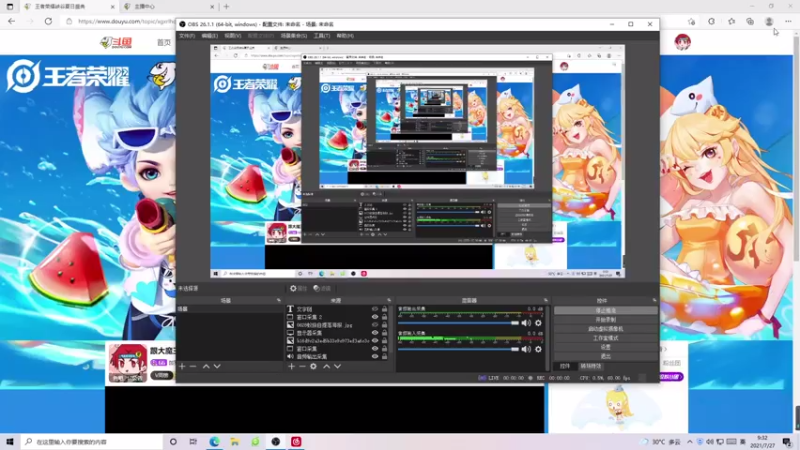Click browser refresh icon
This screenshot has width=800, height=450.
tap(48, 21)
